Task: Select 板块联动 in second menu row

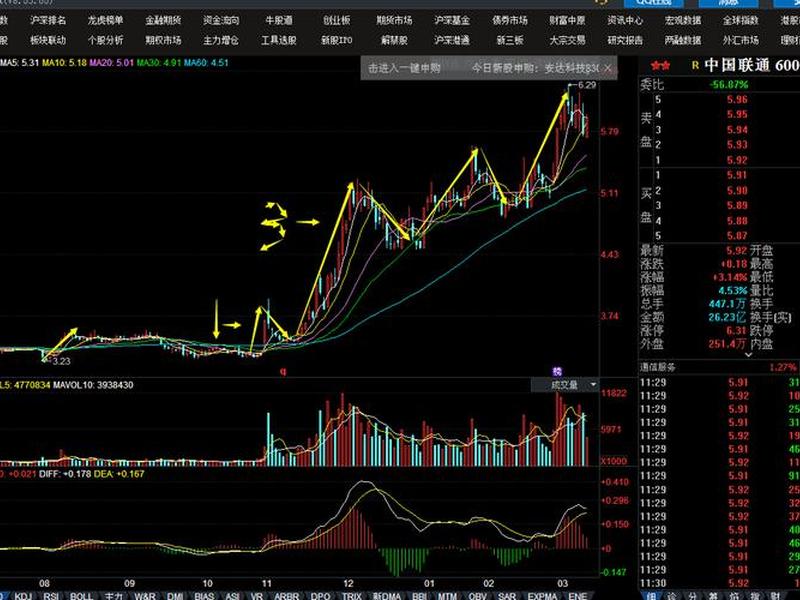Action: (x=48, y=40)
